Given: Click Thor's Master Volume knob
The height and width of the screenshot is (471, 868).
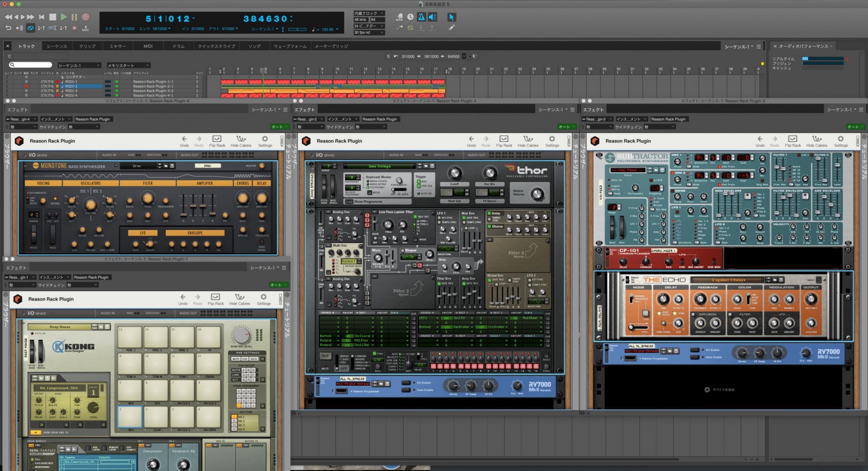Looking at the screenshot, I should pos(537,194).
